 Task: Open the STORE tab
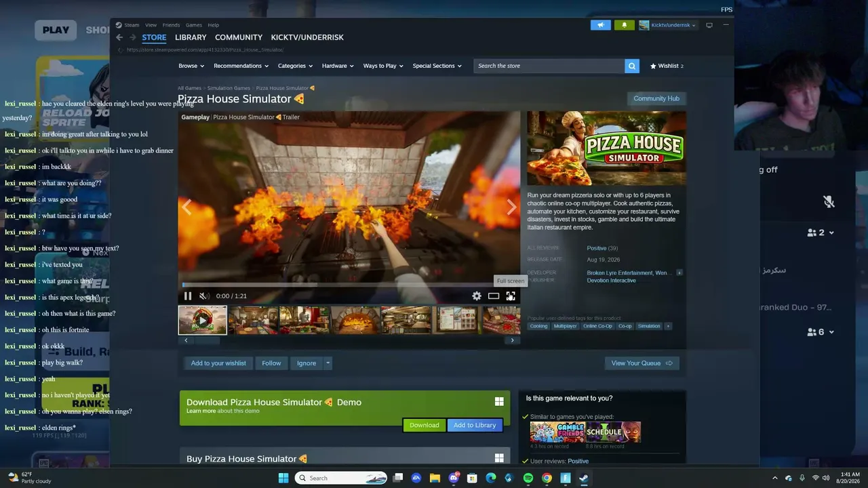[154, 37]
